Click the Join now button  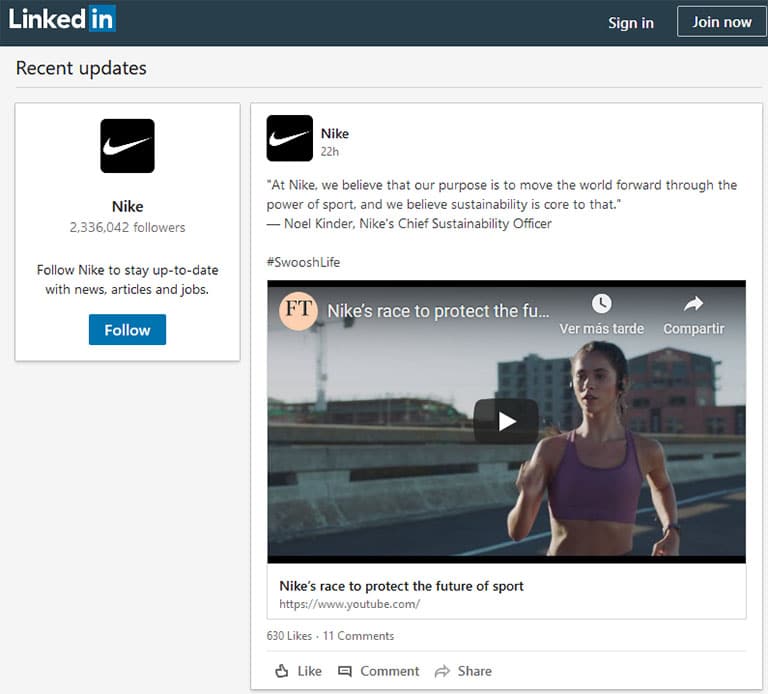coord(721,22)
